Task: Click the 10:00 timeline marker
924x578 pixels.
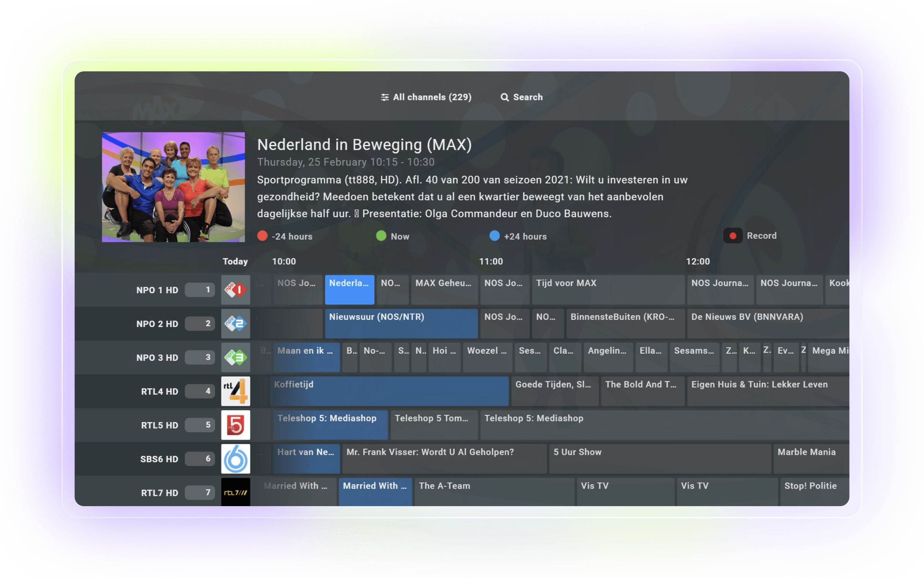Action: click(284, 262)
